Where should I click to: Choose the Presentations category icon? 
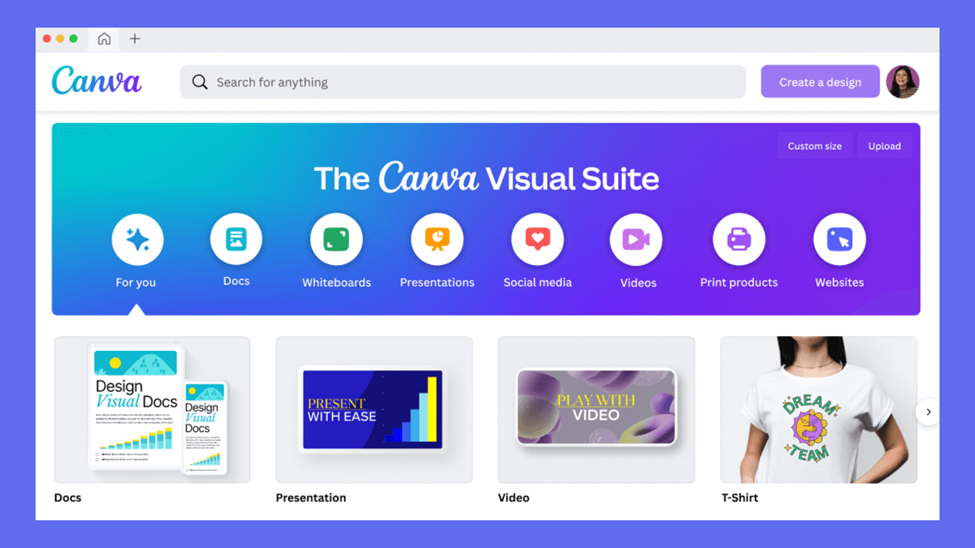click(x=437, y=239)
